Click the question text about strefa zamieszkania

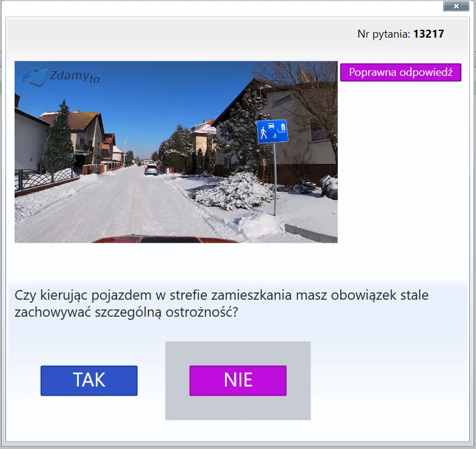221,305
